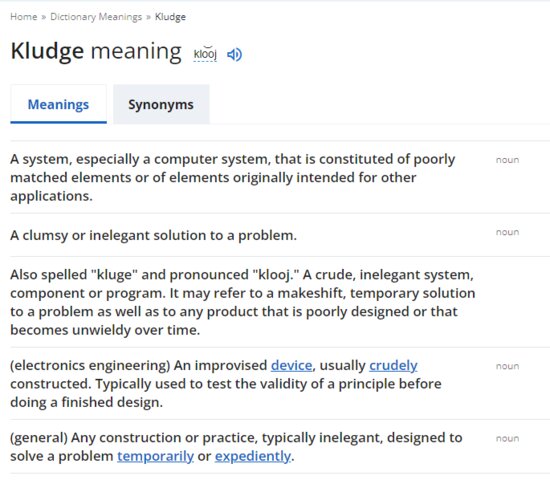
Task: Open the expediently word link
Action: coord(253,456)
